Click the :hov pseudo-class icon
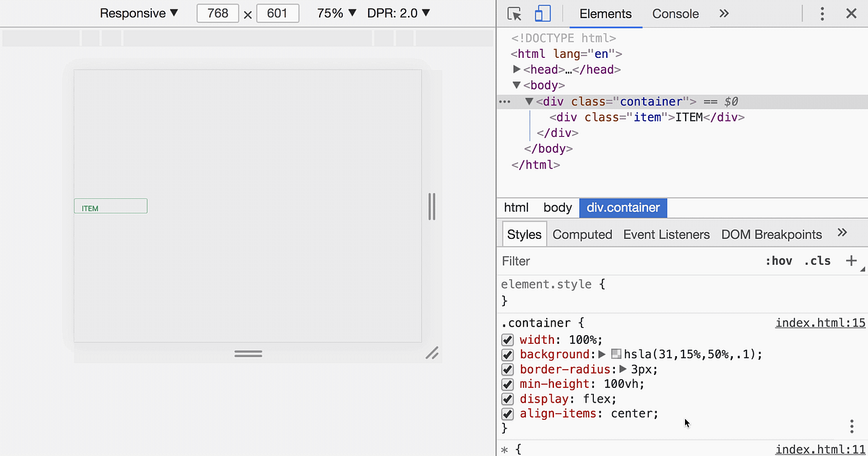Image resolution: width=868 pixels, height=456 pixels. 779,261
